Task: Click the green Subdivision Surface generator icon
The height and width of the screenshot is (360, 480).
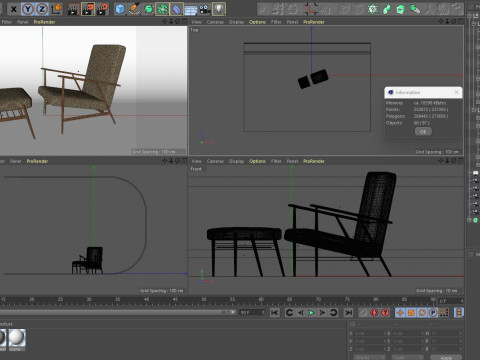Action: [x=148, y=9]
